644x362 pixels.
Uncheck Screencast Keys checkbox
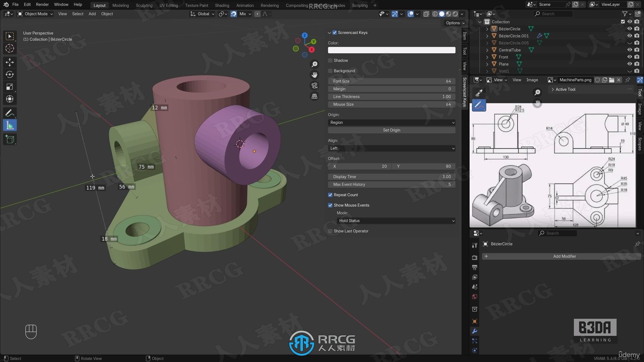tap(334, 33)
